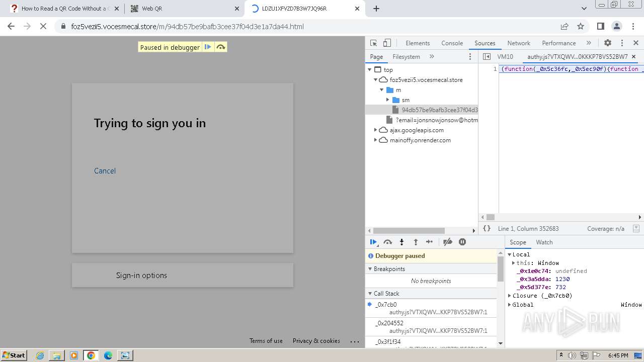
Task: Select the Scope tab
Action: point(518,242)
